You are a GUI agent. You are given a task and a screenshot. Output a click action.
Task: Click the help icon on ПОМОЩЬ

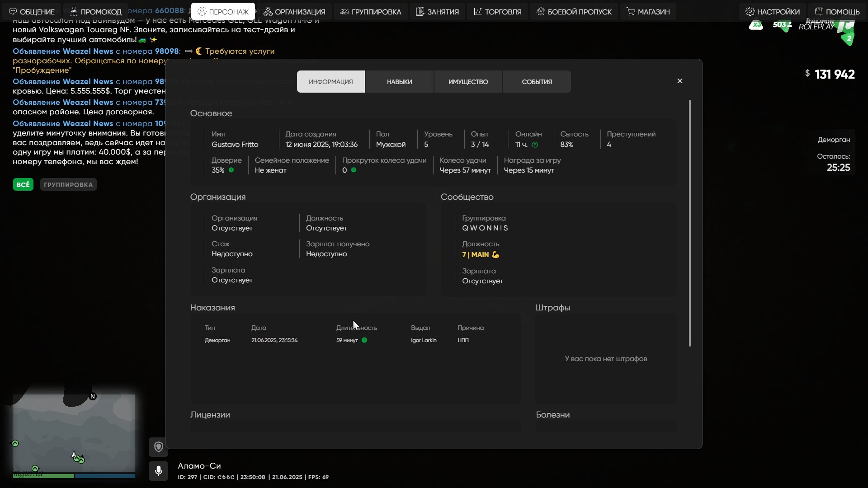[819, 11]
